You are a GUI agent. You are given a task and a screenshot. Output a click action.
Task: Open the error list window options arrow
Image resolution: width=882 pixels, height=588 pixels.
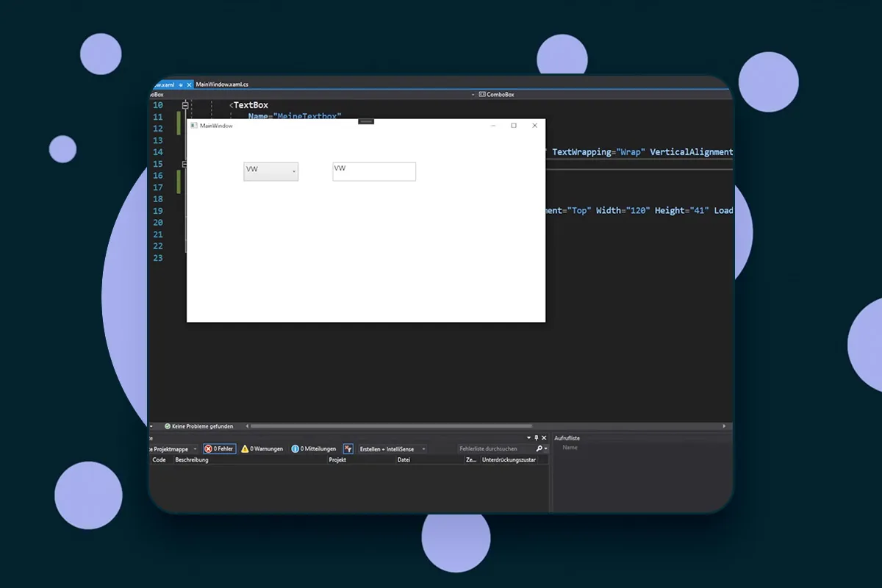click(528, 438)
